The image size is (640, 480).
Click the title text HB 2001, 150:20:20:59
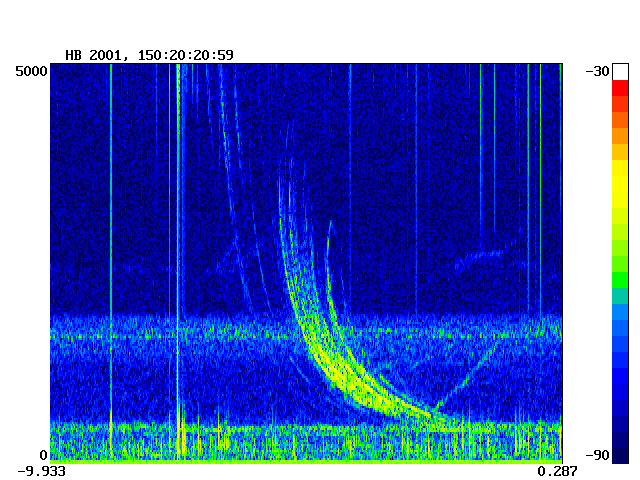pos(149,55)
